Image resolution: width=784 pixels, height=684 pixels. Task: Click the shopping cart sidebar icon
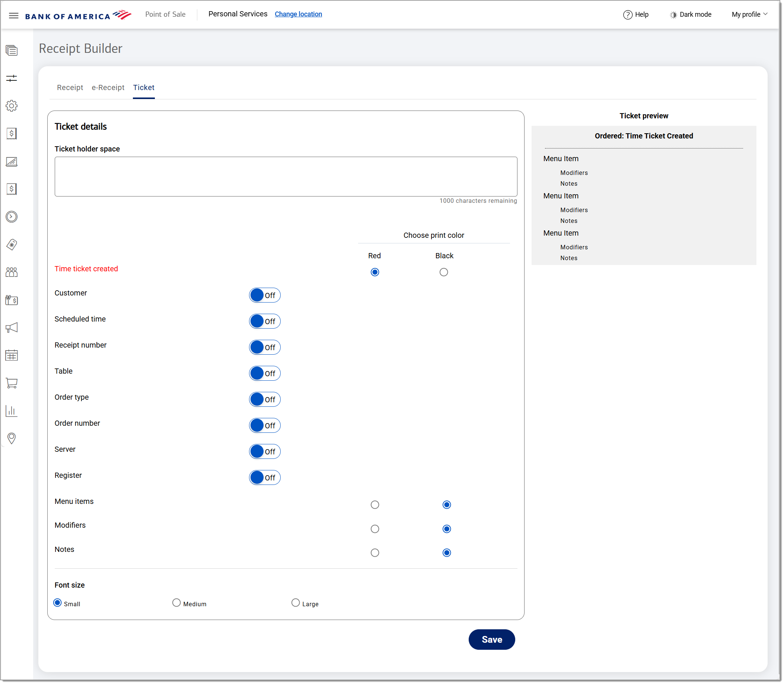click(x=12, y=383)
